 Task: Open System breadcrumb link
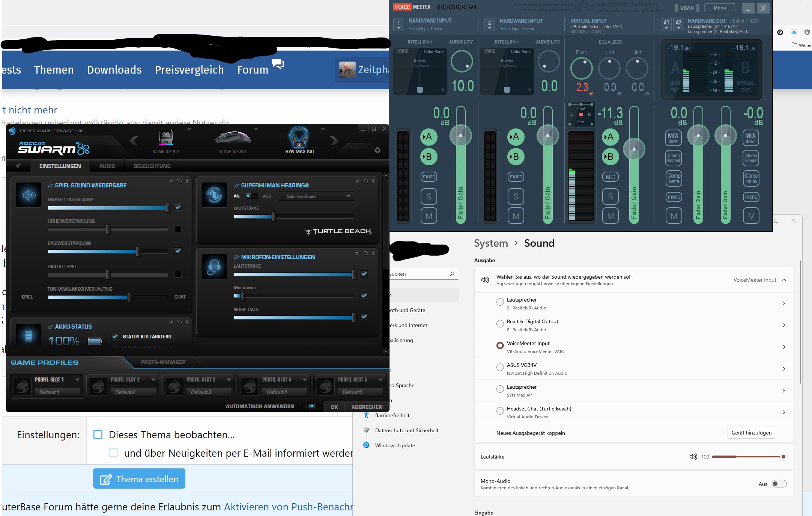(x=491, y=243)
